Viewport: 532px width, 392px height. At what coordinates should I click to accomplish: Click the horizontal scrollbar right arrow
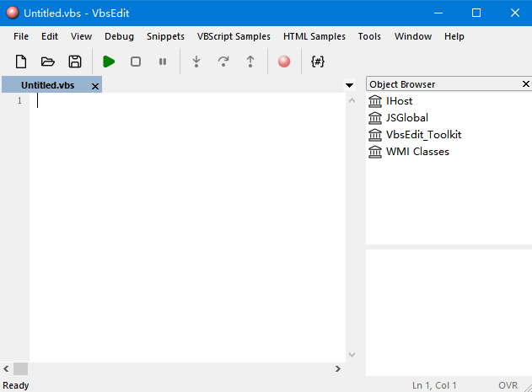(x=337, y=368)
